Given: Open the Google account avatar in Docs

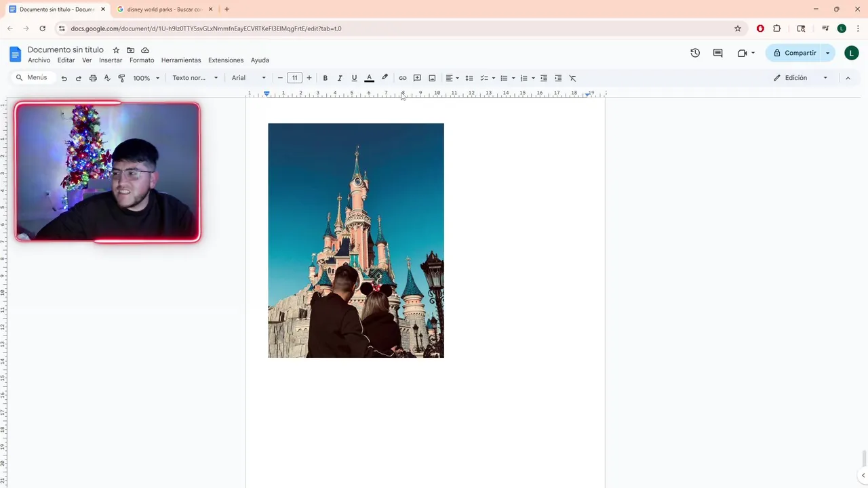Looking at the screenshot, I should click(852, 53).
